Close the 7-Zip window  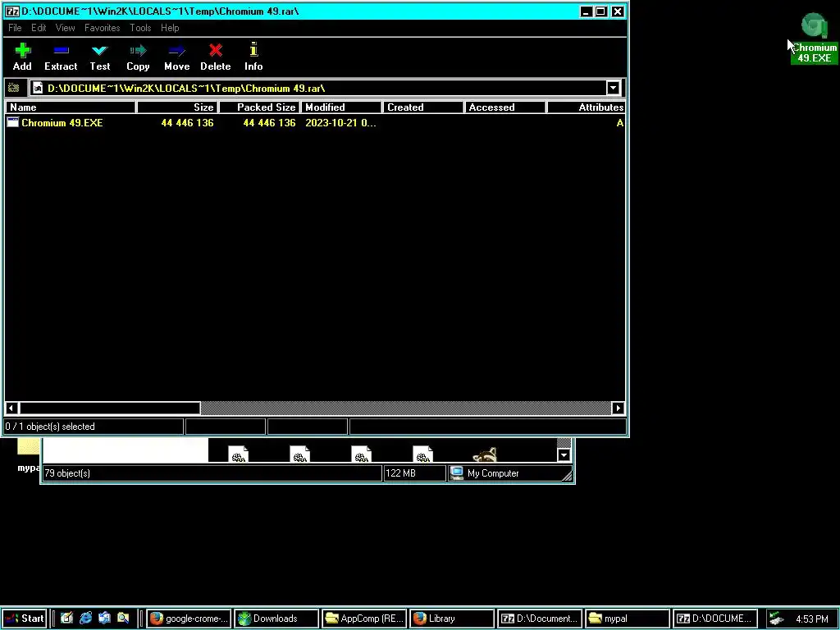click(618, 11)
